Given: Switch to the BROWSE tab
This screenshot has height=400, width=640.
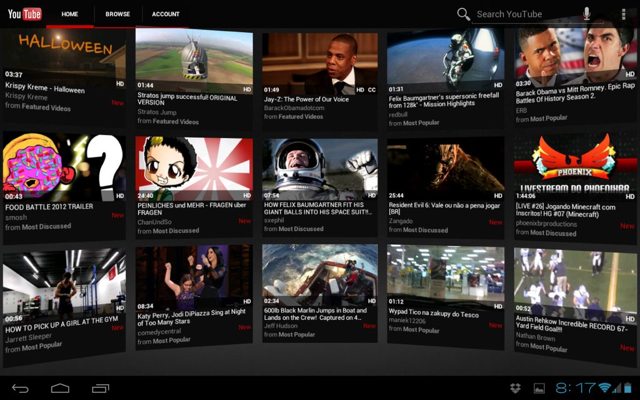Looking at the screenshot, I should [x=118, y=14].
